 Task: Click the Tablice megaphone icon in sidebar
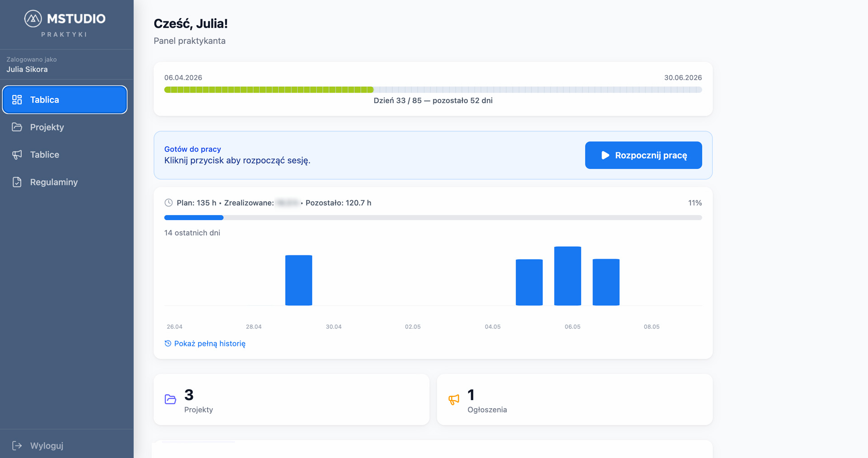coord(17,155)
